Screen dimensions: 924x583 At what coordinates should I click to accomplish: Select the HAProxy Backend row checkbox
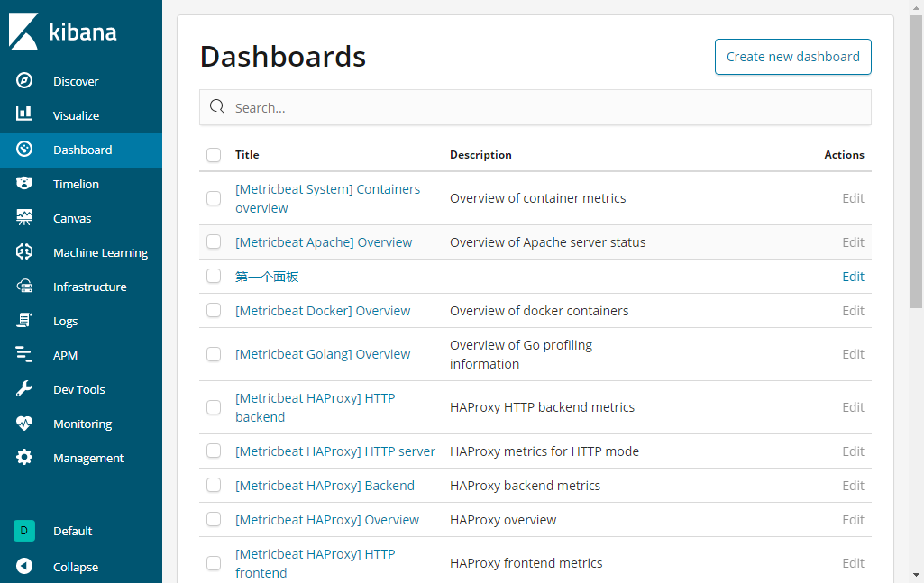coord(214,486)
